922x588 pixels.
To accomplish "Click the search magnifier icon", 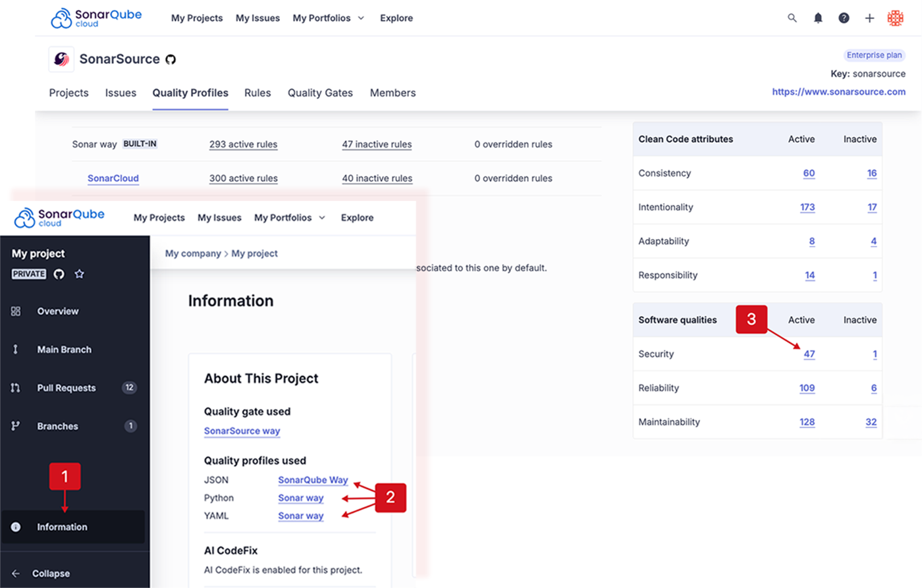I will [792, 18].
